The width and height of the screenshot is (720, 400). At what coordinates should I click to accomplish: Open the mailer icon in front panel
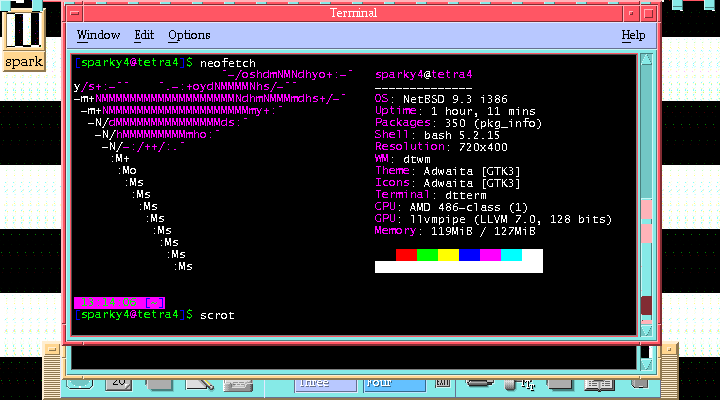[239, 382]
